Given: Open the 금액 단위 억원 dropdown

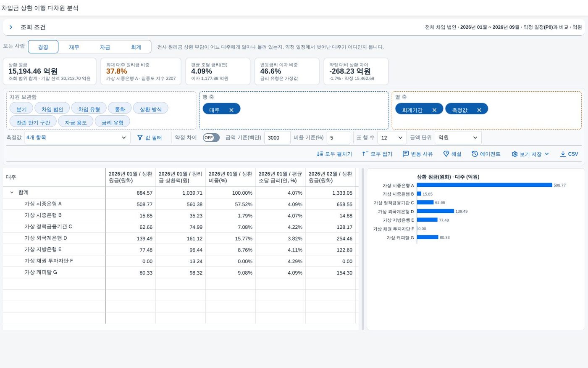Looking at the screenshot, I should tap(458, 138).
